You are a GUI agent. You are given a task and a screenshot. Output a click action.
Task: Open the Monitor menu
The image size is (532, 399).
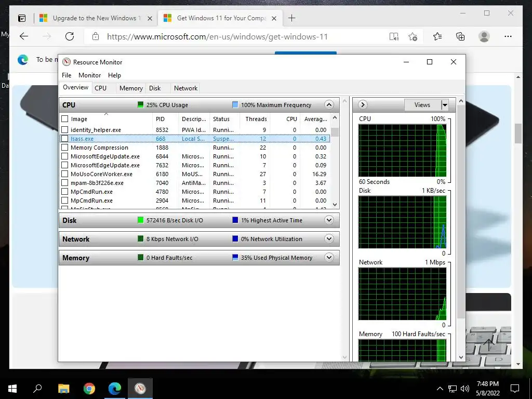pyautogui.click(x=89, y=75)
